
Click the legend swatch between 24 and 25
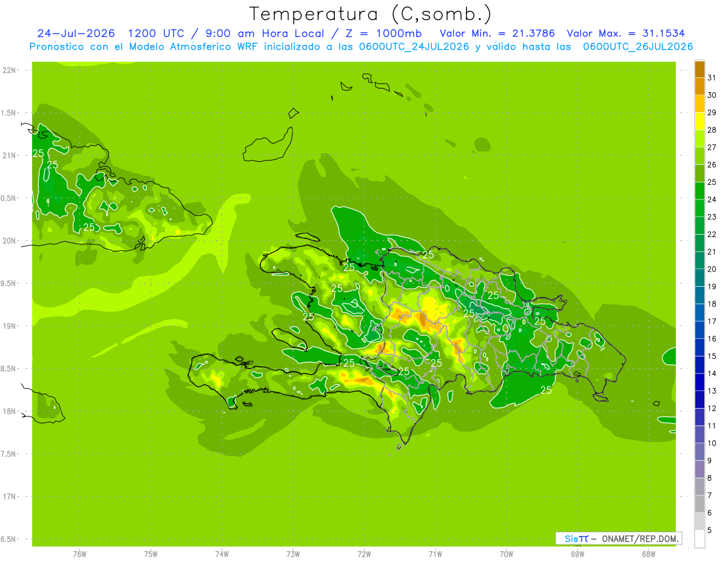(699, 190)
